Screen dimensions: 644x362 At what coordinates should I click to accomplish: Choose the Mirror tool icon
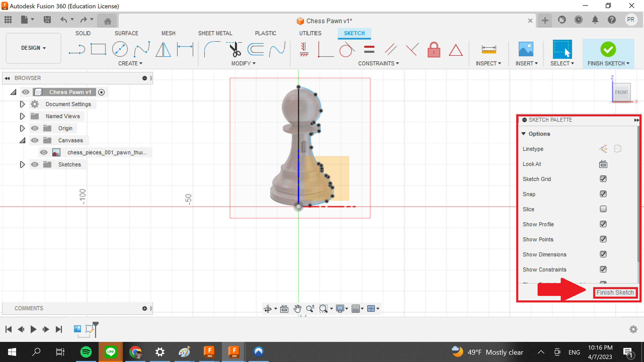click(163, 49)
